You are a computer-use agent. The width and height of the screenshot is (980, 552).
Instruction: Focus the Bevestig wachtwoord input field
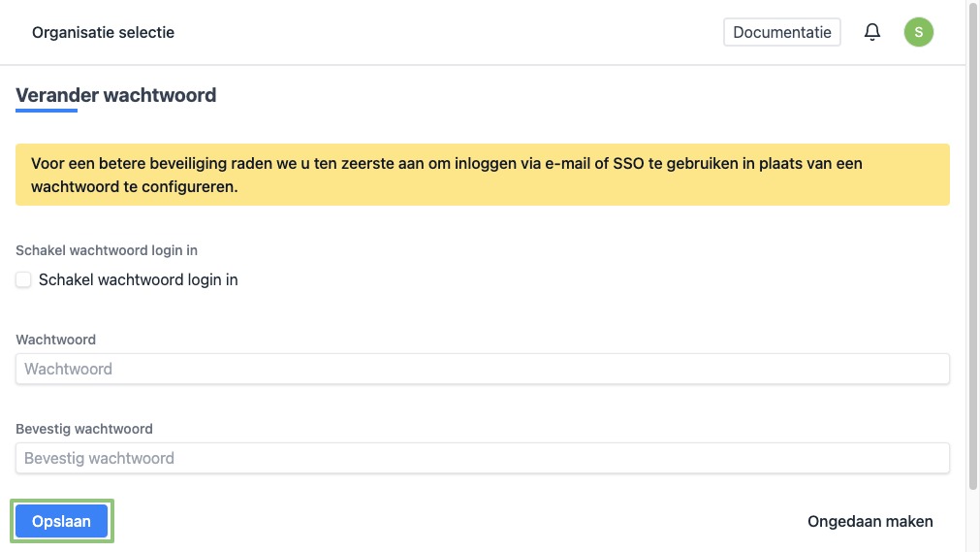482,458
